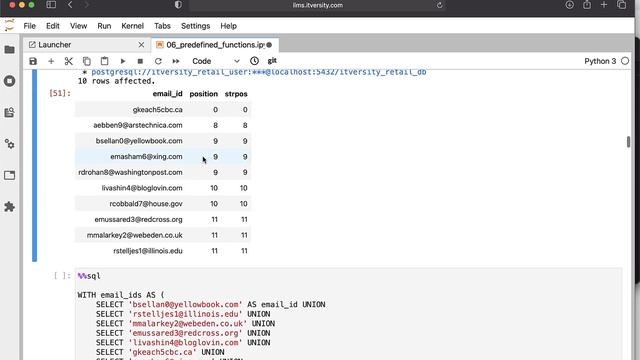Image resolution: width=640 pixels, height=360 pixels.
Task: Select the gkeach5cbc.ca cell
Action: (x=158, y=110)
